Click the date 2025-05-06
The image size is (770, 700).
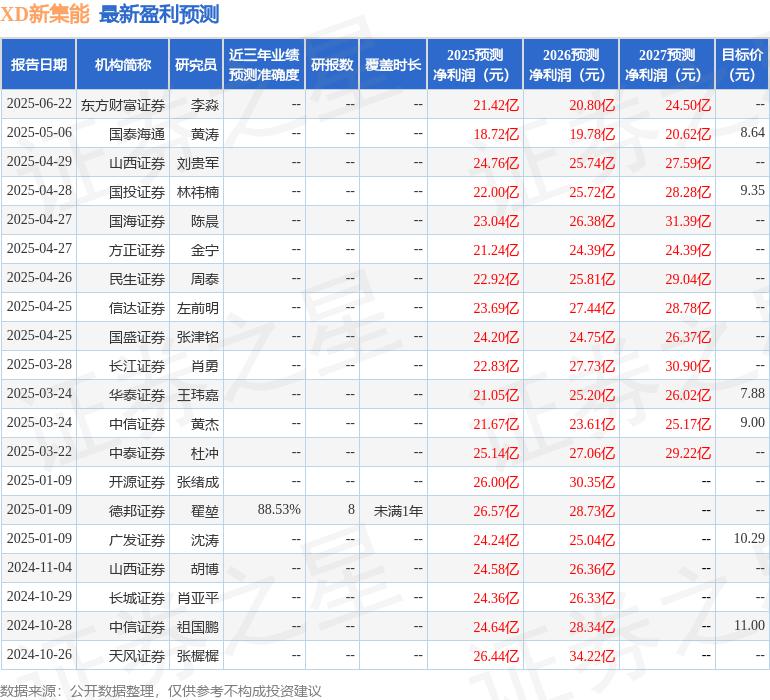[39, 133]
